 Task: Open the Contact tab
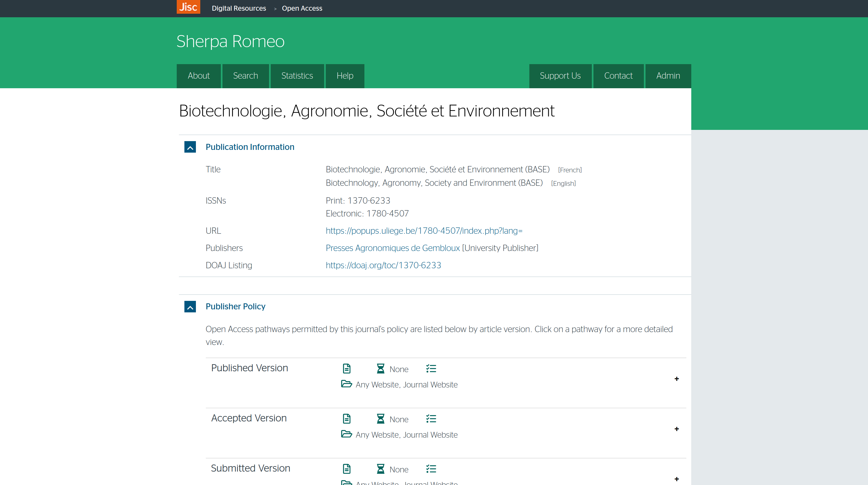(x=618, y=76)
